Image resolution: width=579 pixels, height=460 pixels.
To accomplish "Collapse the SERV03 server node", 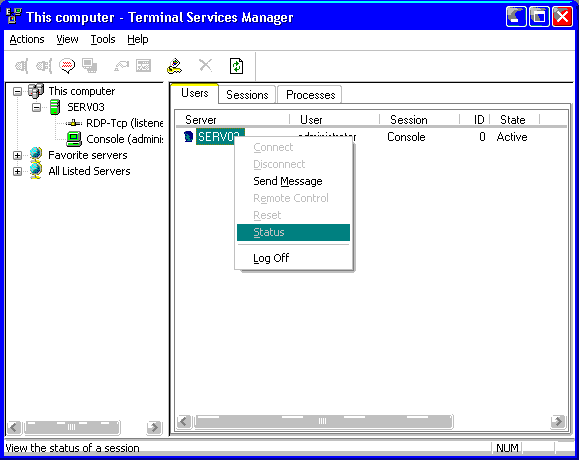I will tap(36, 107).
